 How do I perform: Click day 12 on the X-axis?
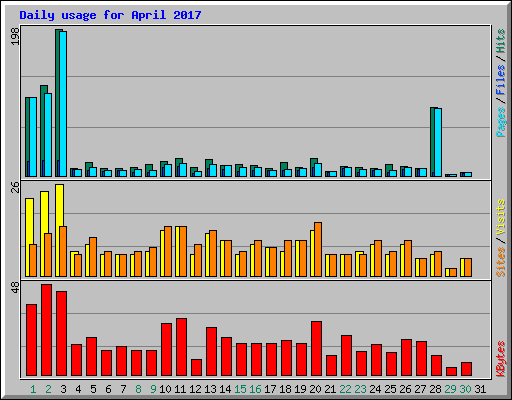(195, 389)
